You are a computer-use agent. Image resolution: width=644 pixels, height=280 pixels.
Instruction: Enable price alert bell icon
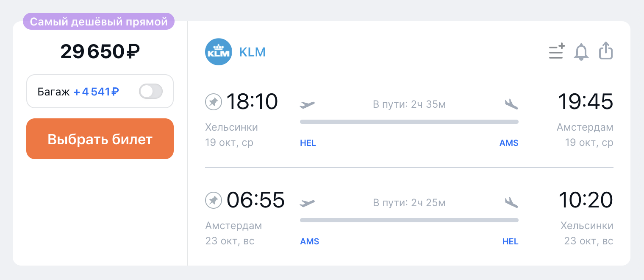click(581, 52)
